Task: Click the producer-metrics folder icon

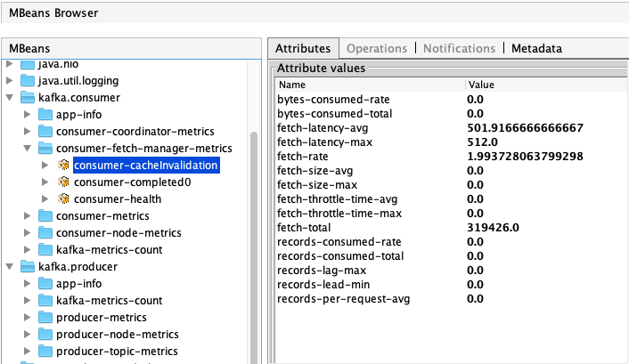Action: coord(45,317)
